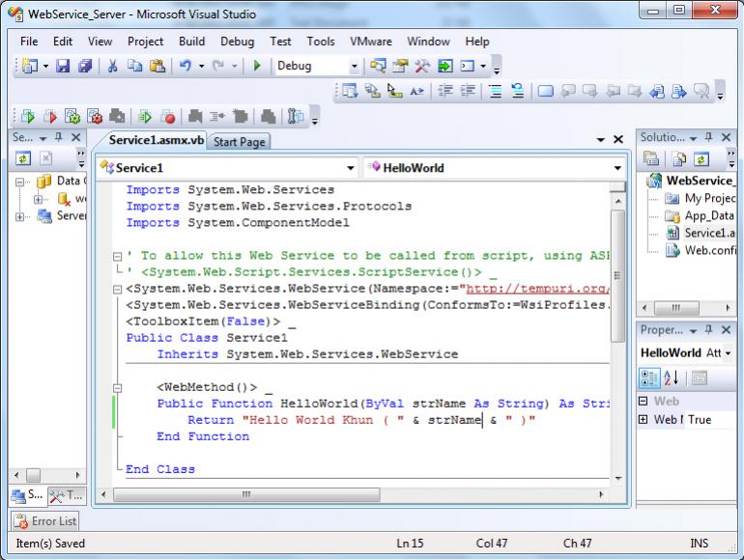This screenshot has height=560, width=744.
Task: Toggle auto-hide pin on Server Explorer
Action: point(60,138)
